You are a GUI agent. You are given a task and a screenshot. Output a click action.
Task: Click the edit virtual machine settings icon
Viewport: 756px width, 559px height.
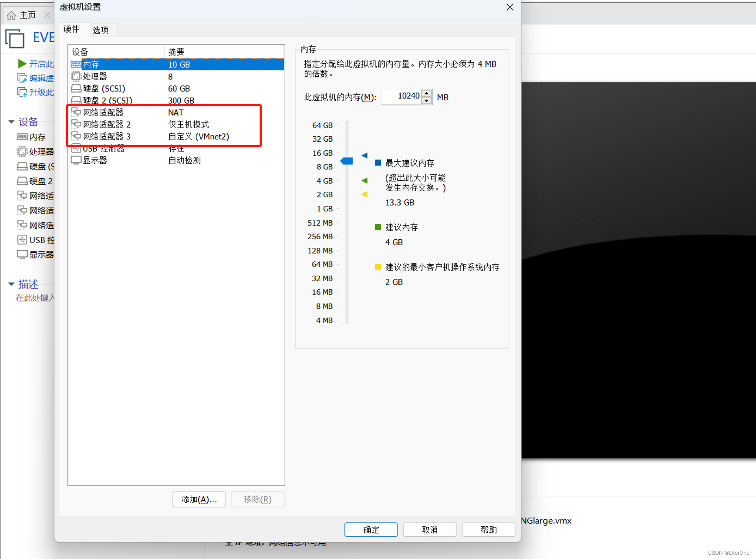[22, 78]
